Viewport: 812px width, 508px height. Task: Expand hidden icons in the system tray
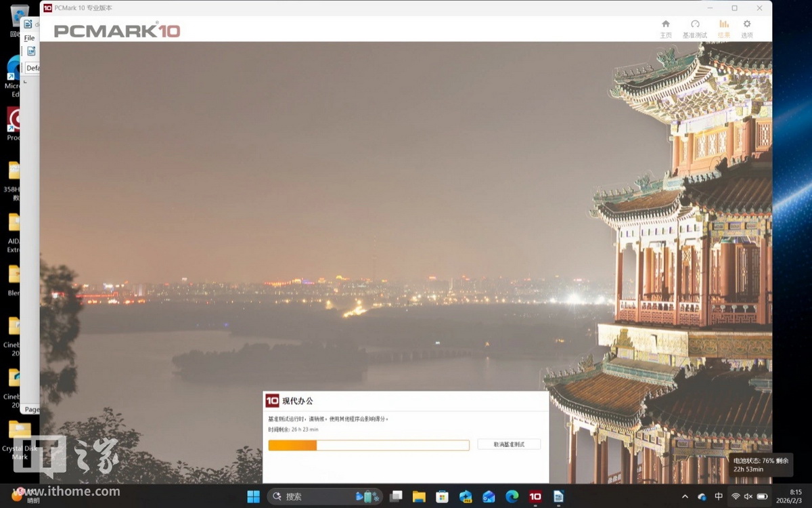coord(685,495)
